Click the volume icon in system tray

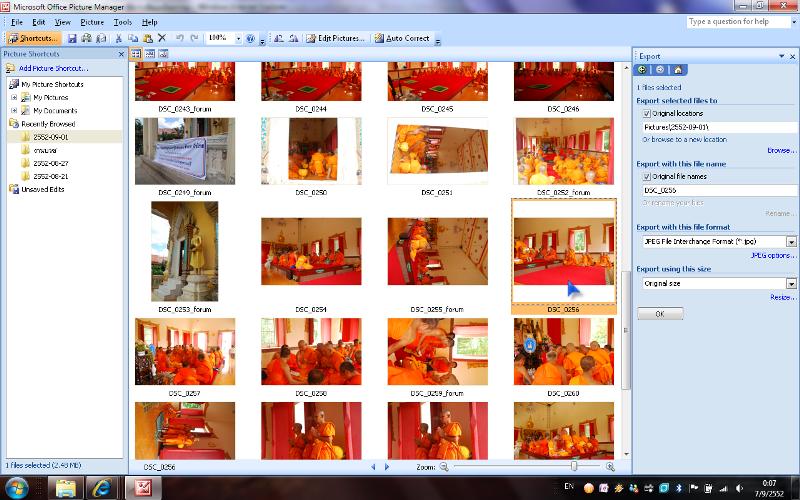739,488
